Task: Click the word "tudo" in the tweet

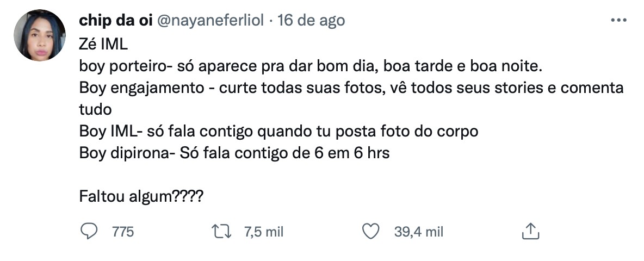Action: point(95,109)
